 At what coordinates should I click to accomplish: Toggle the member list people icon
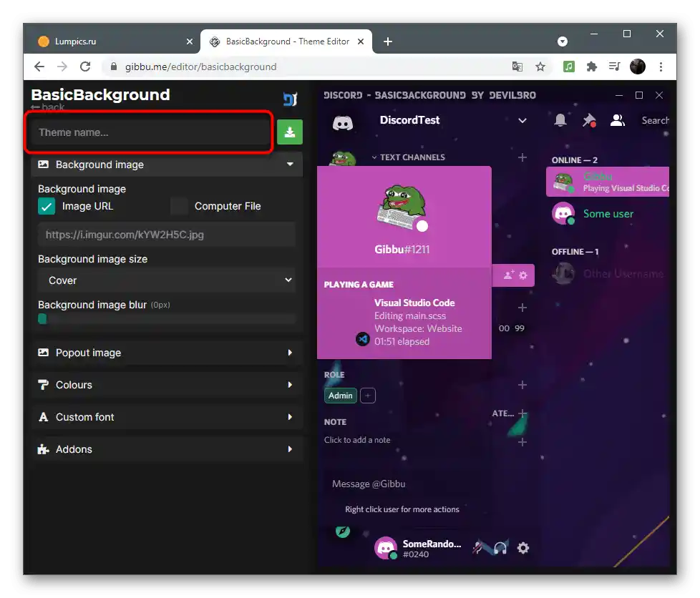[618, 120]
